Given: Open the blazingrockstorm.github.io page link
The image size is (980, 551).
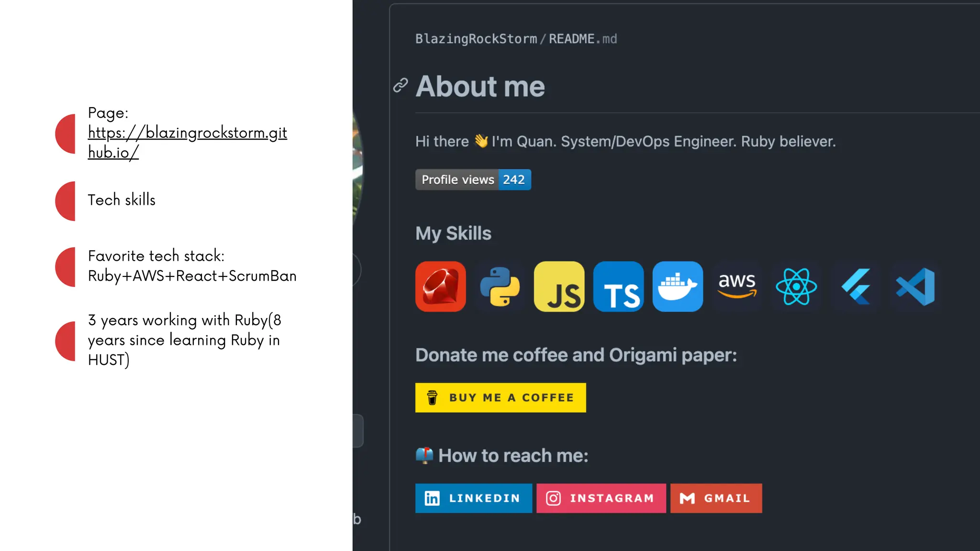Looking at the screenshot, I should (187, 142).
